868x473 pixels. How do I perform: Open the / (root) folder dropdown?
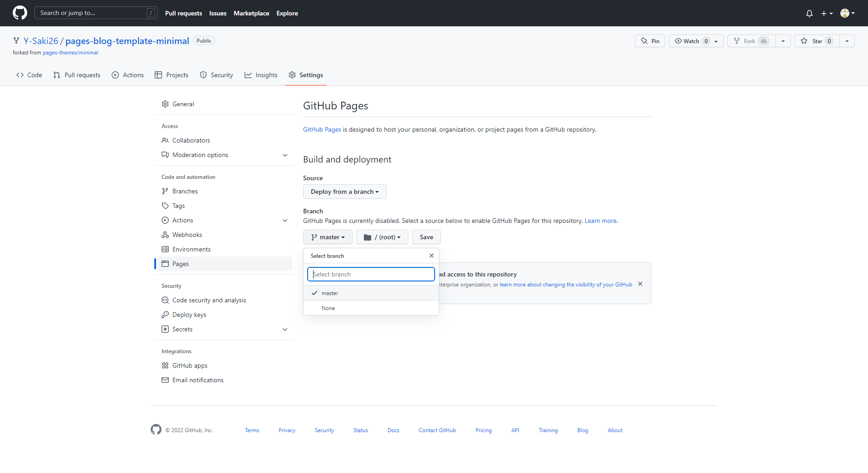pyautogui.click(x=382, y=237)
